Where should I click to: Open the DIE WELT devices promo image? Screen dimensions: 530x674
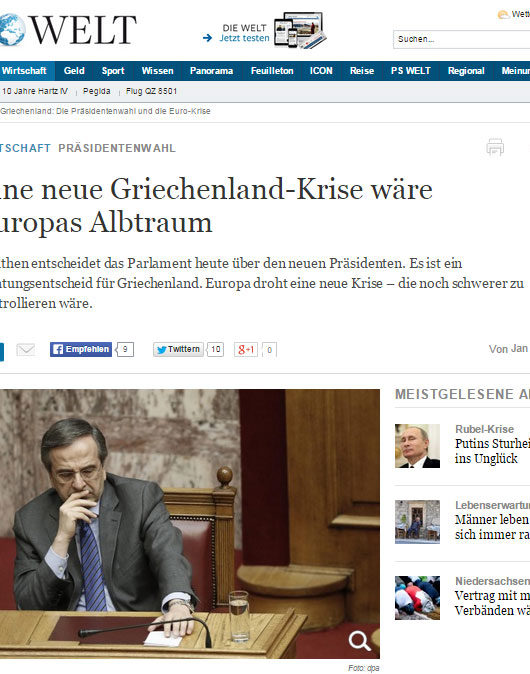click(x=300, y=31)
